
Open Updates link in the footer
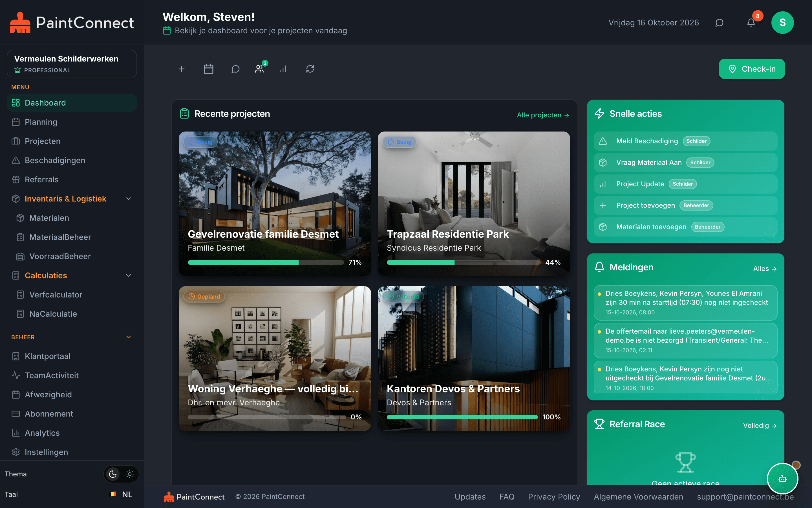click(x=470, y=497)
